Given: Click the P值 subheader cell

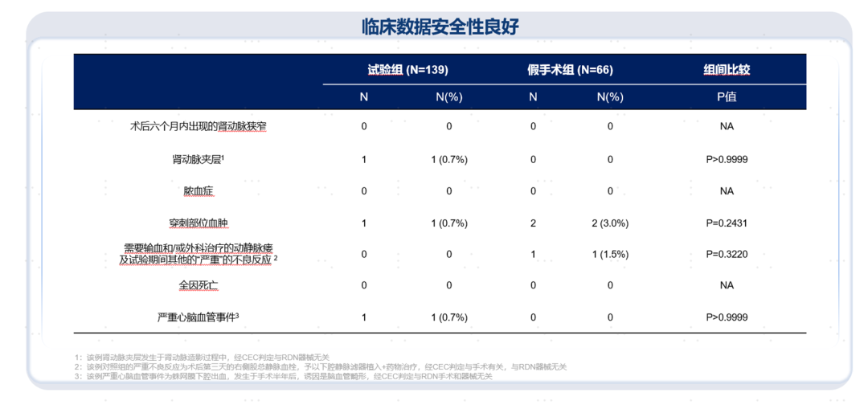Looking at the screenshot, I should pyautogui.click(x=727, y=96).
